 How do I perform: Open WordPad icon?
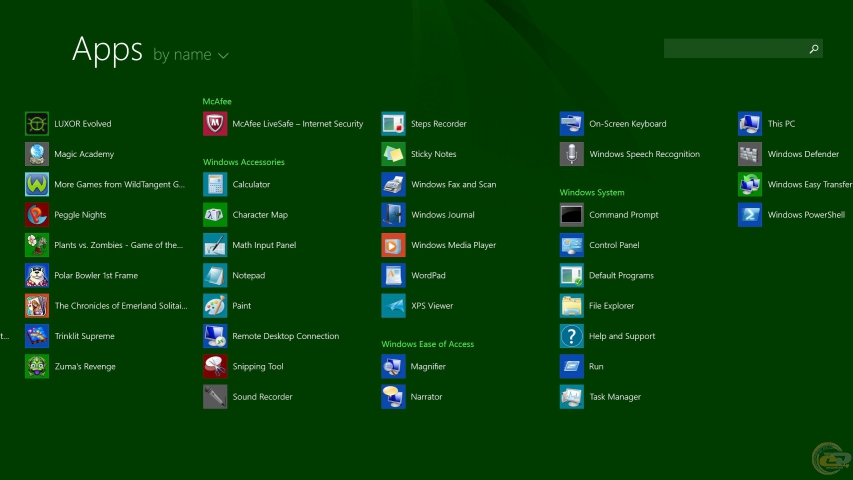(393, 275)
